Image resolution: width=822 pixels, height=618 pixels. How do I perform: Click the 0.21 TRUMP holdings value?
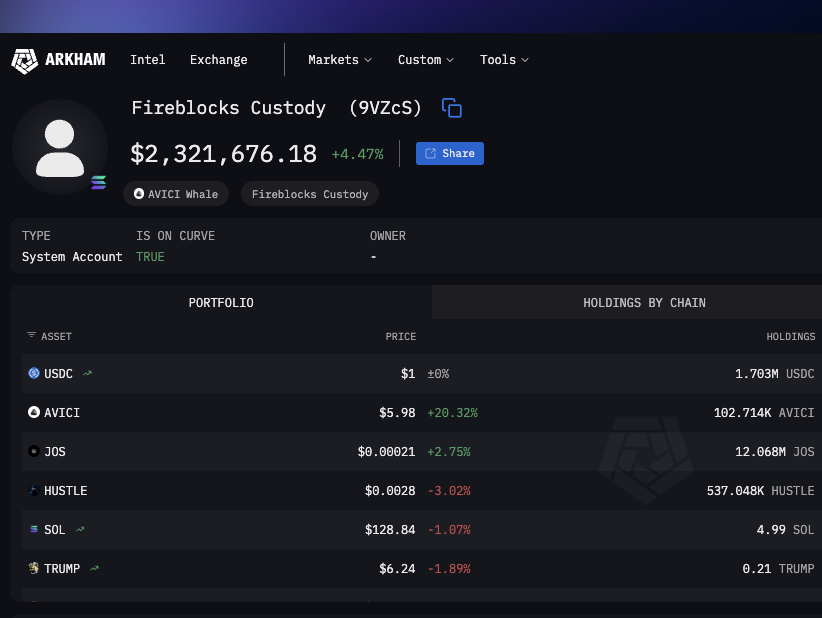[778, 568]
